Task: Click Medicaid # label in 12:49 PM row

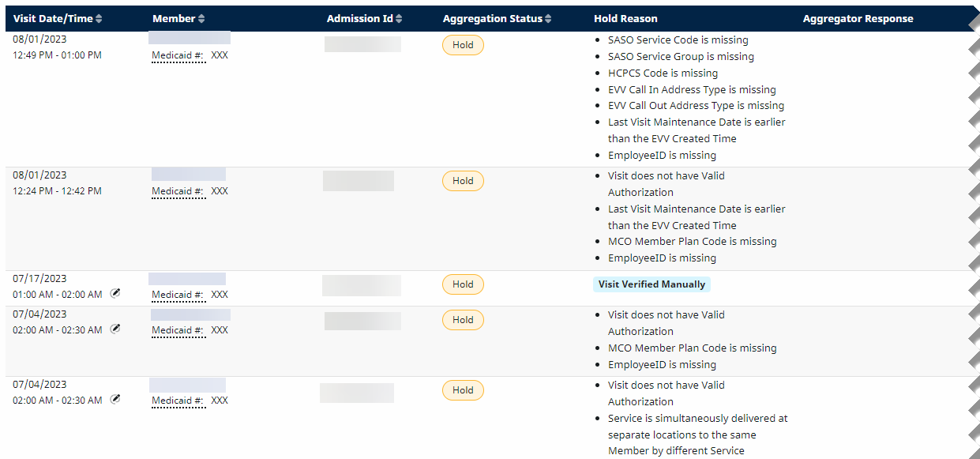Action: (x=178, y=56)
